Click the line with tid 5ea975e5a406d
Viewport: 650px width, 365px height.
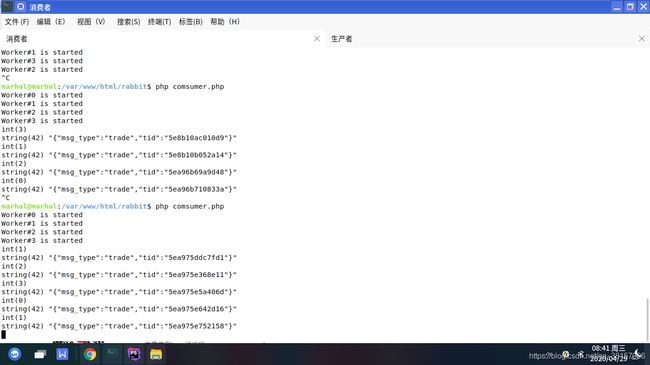click(119, 292)
